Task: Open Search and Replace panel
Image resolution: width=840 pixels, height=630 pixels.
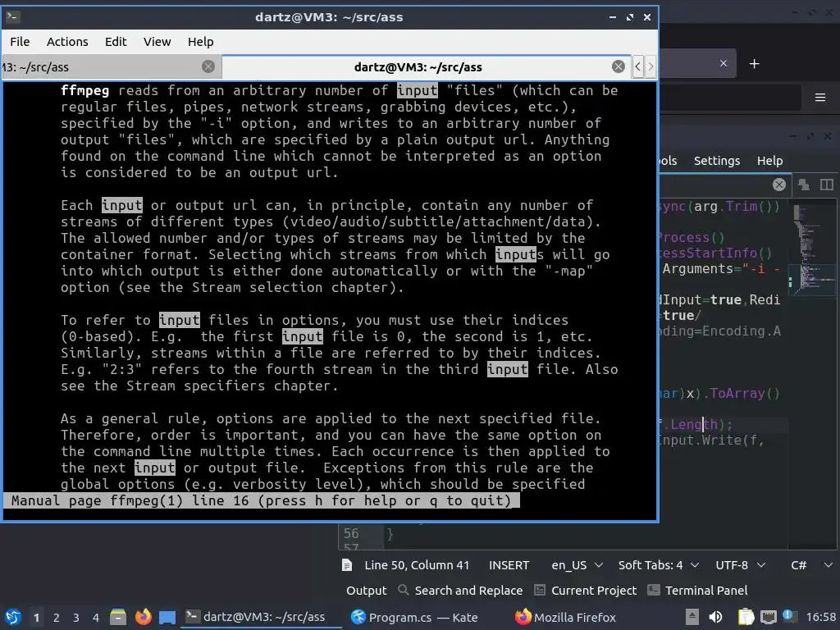Action: pos(461,591)
